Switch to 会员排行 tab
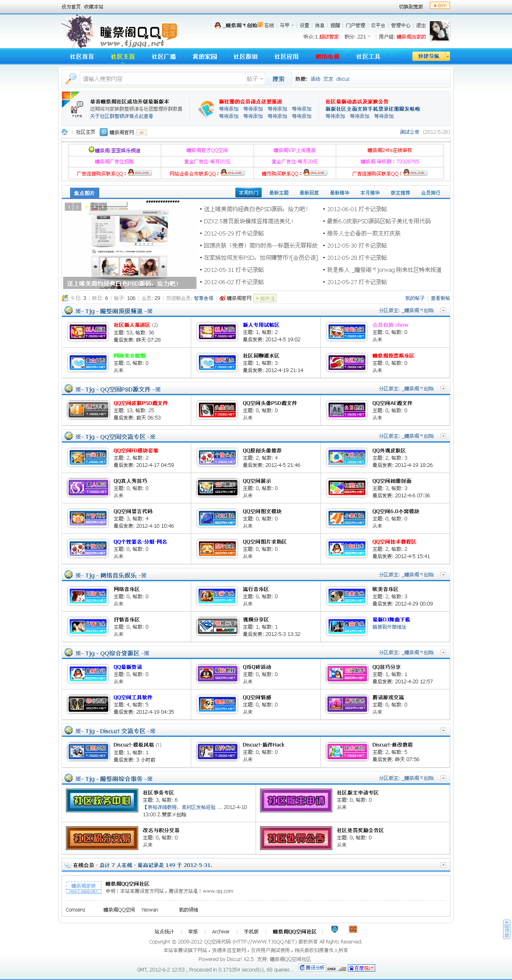 [431, 193]
